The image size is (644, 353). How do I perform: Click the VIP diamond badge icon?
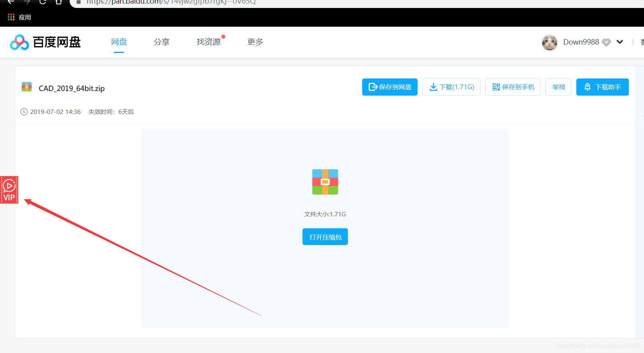tap(606, 42)
